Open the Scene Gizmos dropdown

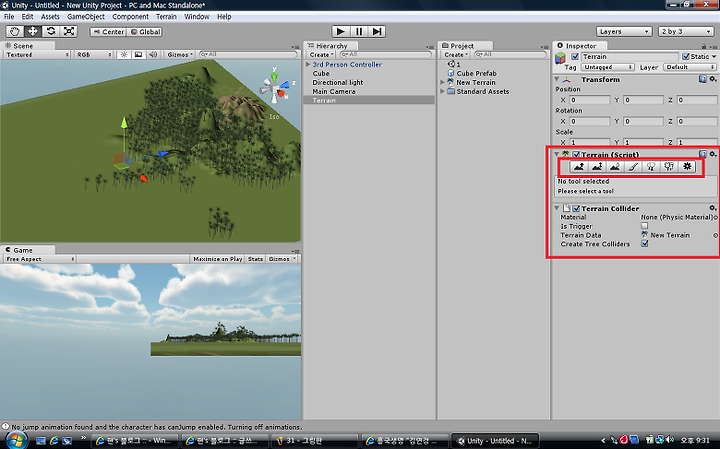coord(180,55)
